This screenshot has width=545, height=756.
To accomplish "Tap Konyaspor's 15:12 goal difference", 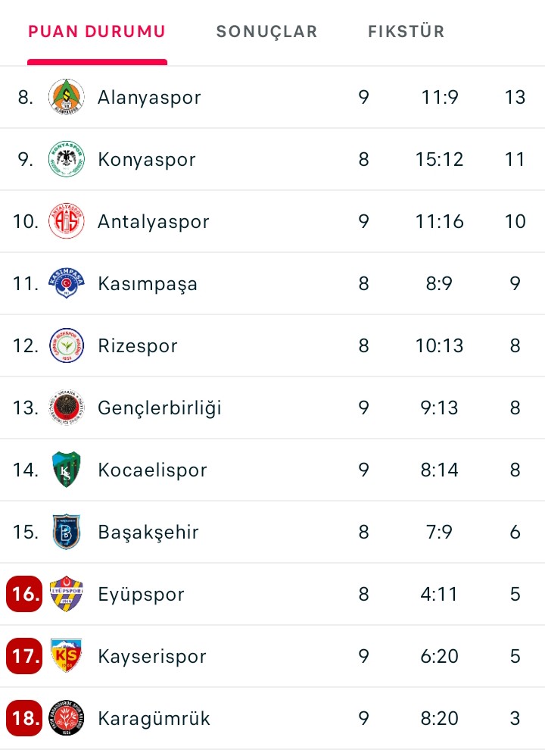I will click(439, 159).
